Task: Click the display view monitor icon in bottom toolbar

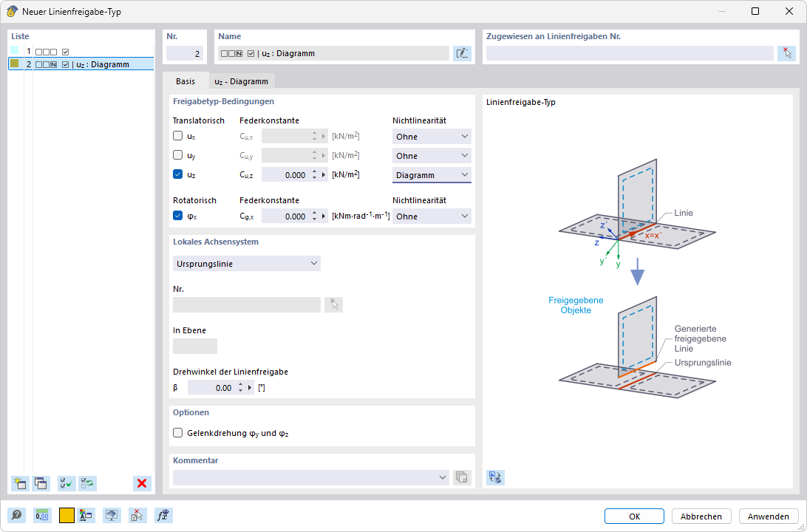Action: tap(112, 516)
